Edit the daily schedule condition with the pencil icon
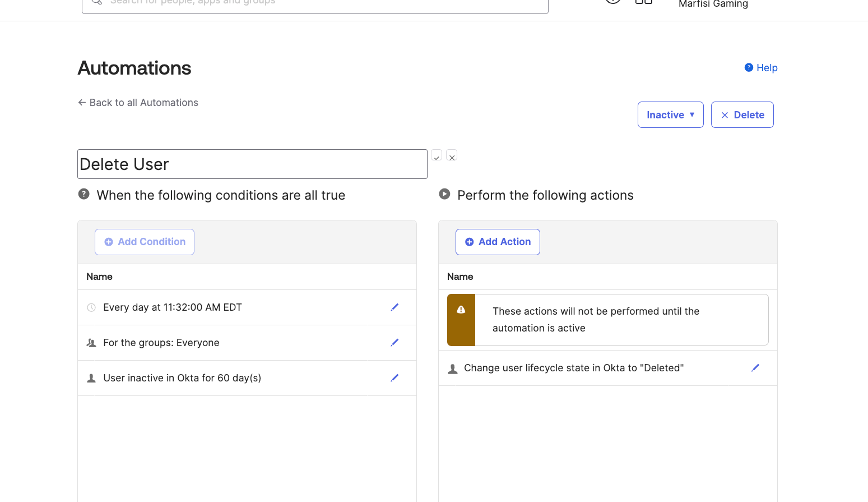 click(394, 307)
